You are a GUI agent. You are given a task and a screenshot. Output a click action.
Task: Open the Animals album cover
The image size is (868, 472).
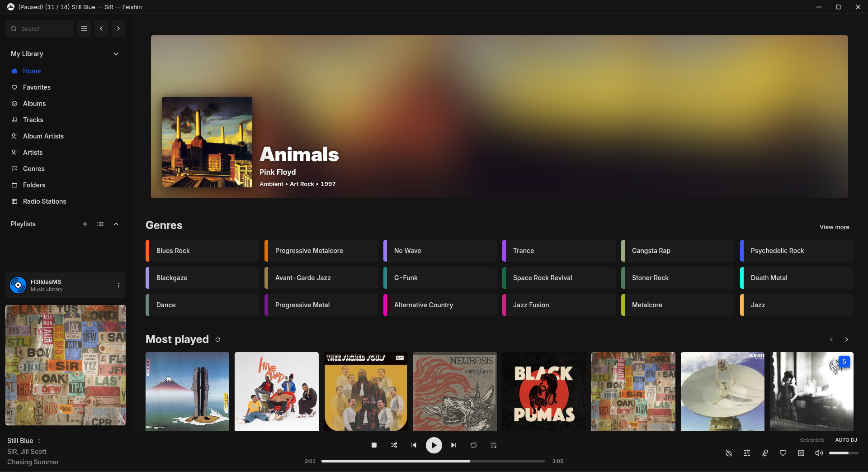[x=207, y=142]
